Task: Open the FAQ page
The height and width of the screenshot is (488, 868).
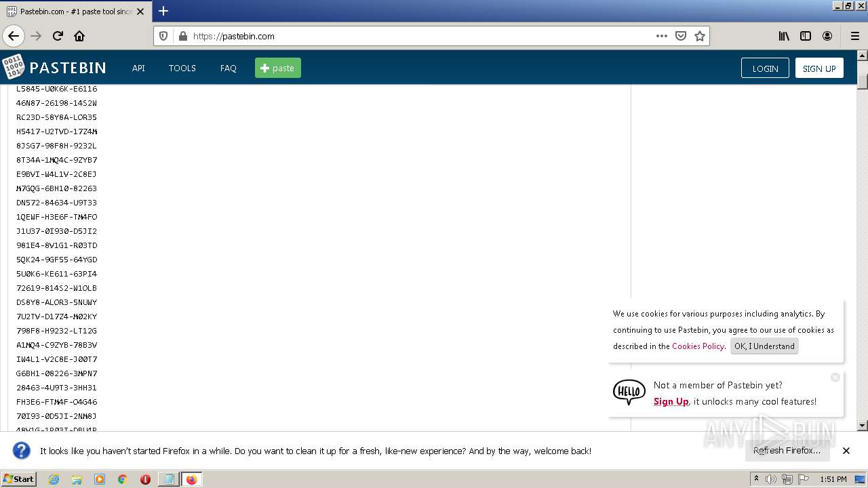Action: click(229, 68)
